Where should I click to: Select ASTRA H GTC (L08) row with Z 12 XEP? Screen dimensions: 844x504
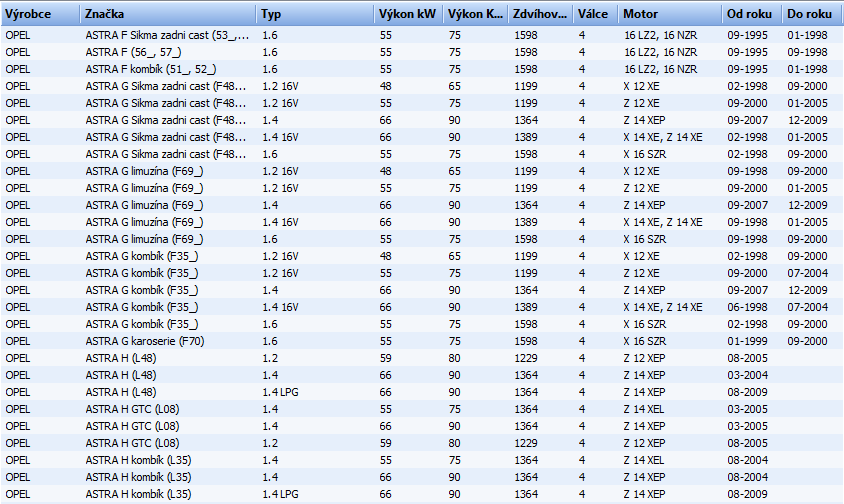click(x=422, y=443)
